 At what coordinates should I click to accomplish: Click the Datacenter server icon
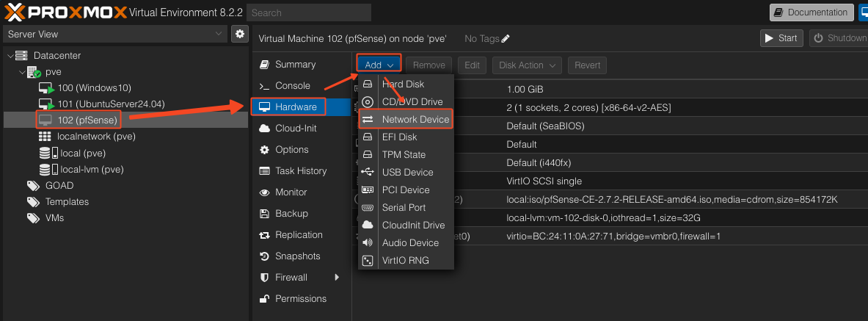21,55
